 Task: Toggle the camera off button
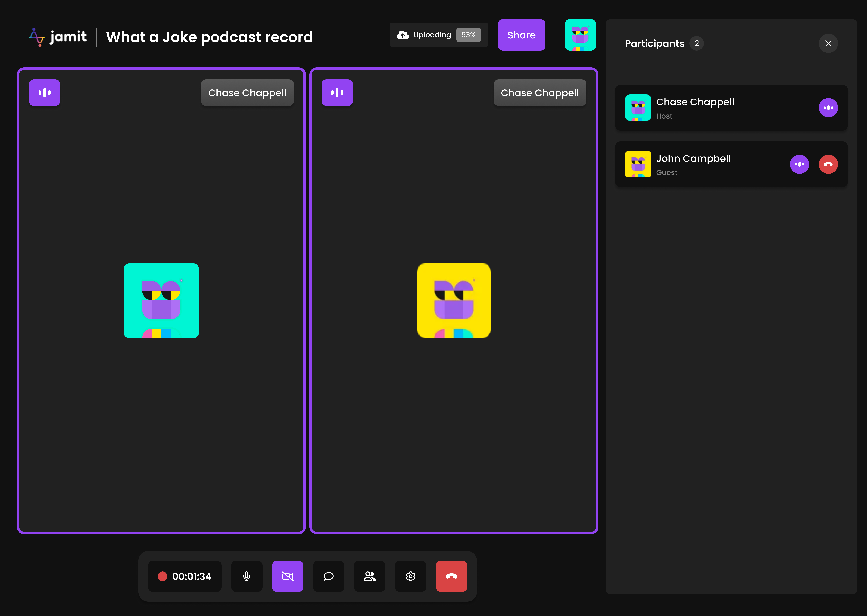[287, 576]
